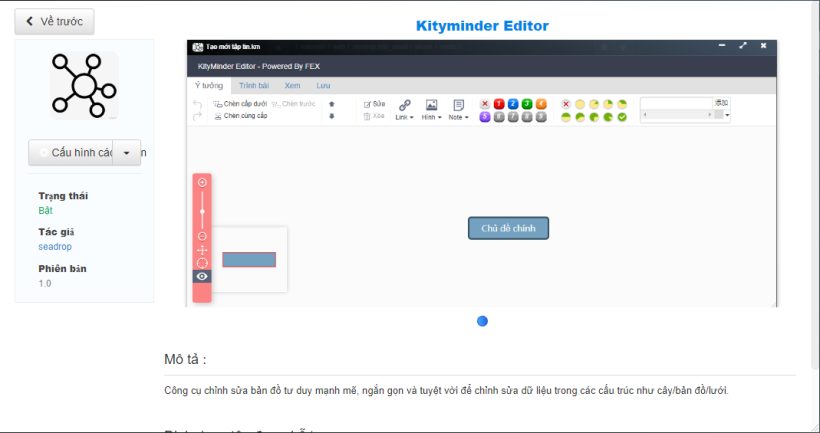Click the Hình image icon
This screenshot has width=820, height=433.
pos(431,105)
